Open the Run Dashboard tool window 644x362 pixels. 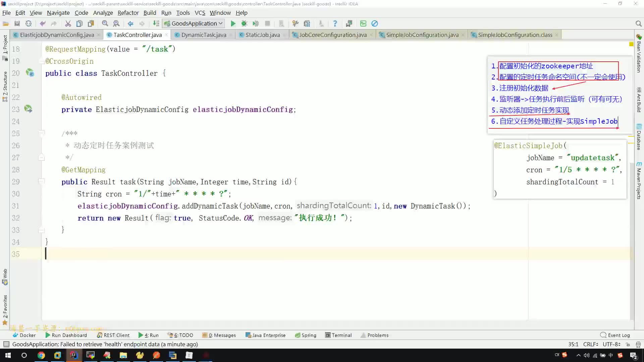[x=66, y=335]
